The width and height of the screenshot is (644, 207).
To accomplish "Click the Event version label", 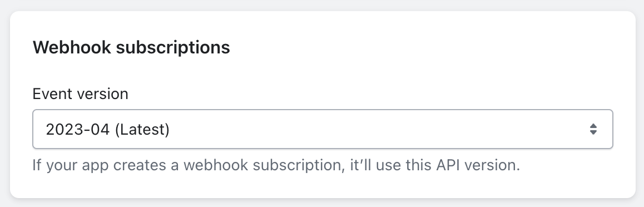I will pos(80,93).
